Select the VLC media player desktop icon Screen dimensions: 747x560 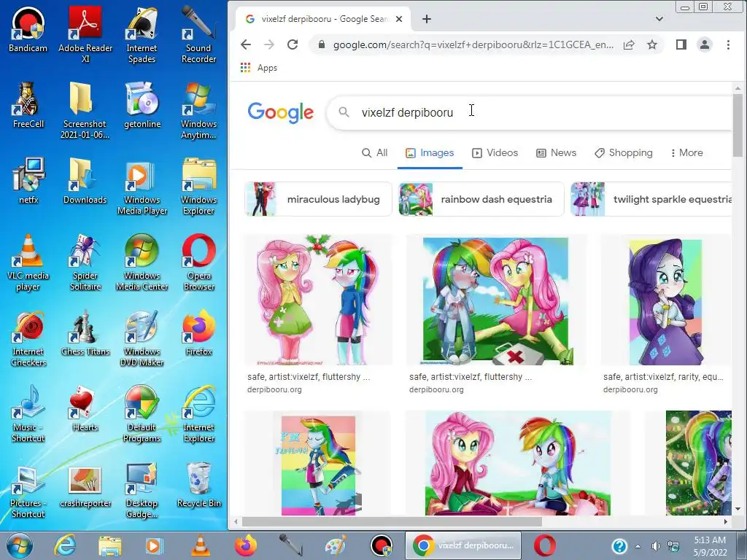click(x=28, y=262)
